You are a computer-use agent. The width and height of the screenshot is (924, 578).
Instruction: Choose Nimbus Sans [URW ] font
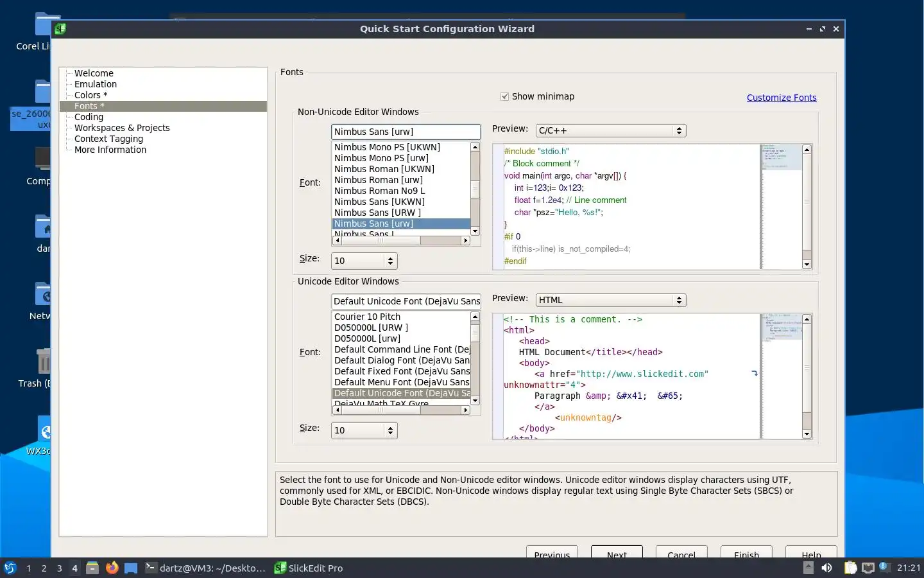pos(401,213)
